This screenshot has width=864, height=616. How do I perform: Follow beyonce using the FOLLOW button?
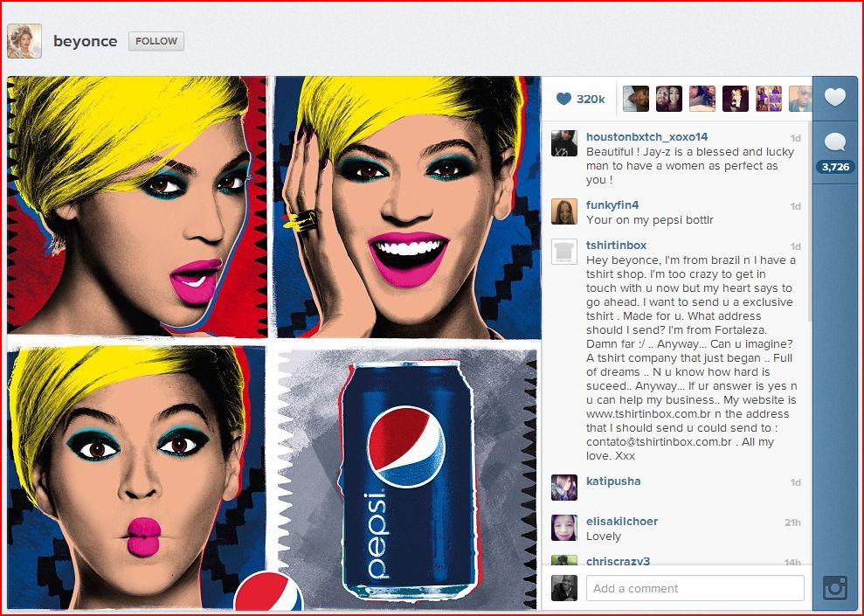pyautogui.click(x=156, y=41)
